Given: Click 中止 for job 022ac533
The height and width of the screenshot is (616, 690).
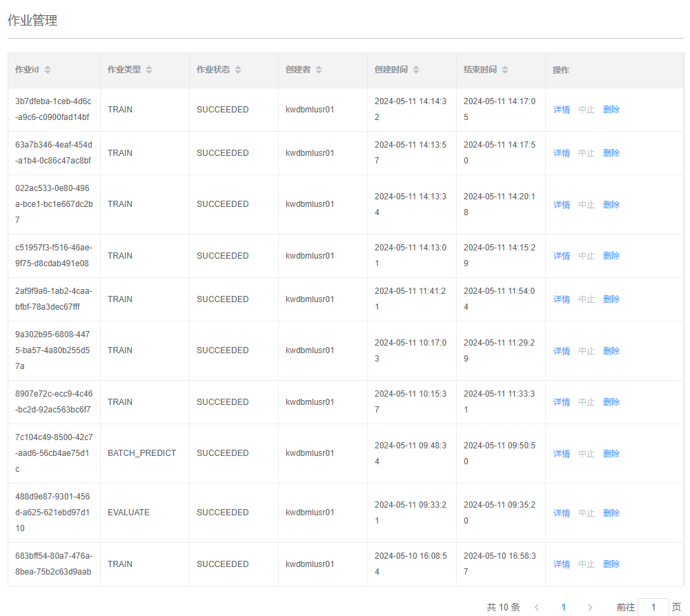Looking at the screenshot, I should [586, 205].
